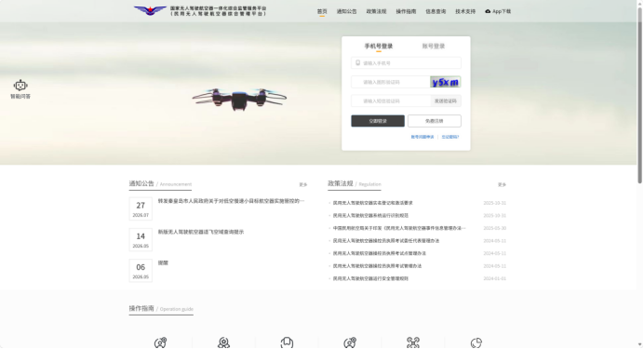Open the 通知公告 nav menu
Image resolution: width=644 pixels, height=349 pixels.
tap(346, 11)
